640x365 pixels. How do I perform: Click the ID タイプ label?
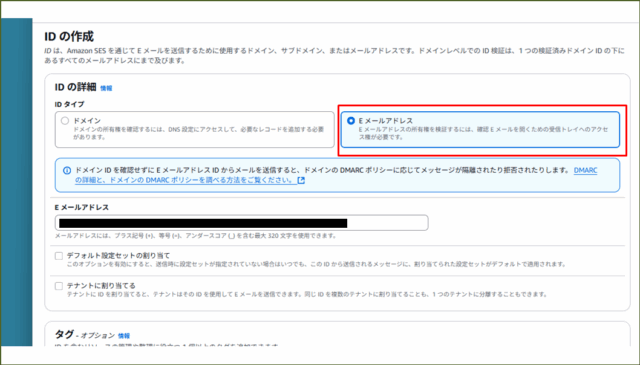click(x=69, y=105)
